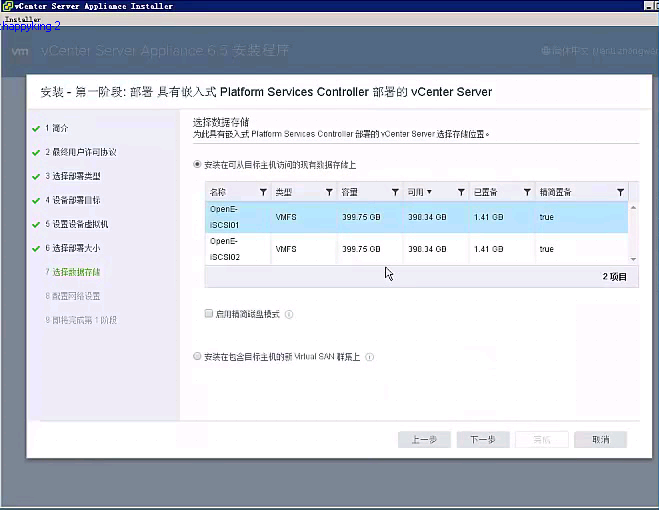The width and height of the screenshot is (659, 510).
Task: Click the vm logo in header
Action: coord(20,51)
